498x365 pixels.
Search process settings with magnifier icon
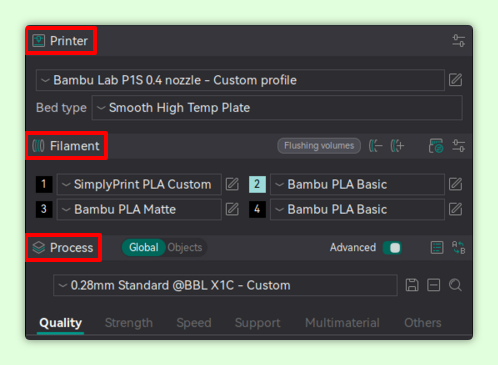tap(455, 285)
